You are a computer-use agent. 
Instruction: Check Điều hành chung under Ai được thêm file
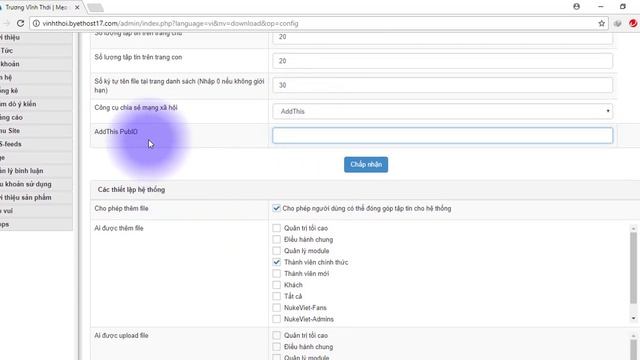pyautogui.click(x=276, y=239)
